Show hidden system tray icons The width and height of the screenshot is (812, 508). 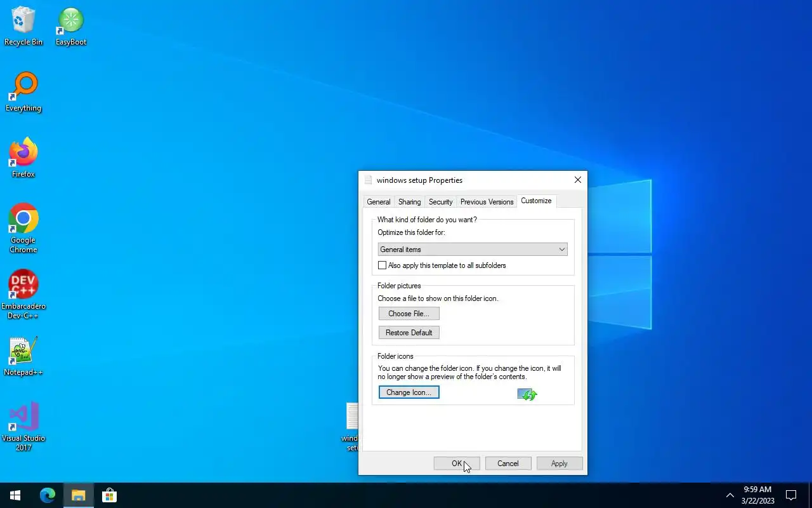pos(730,495)
